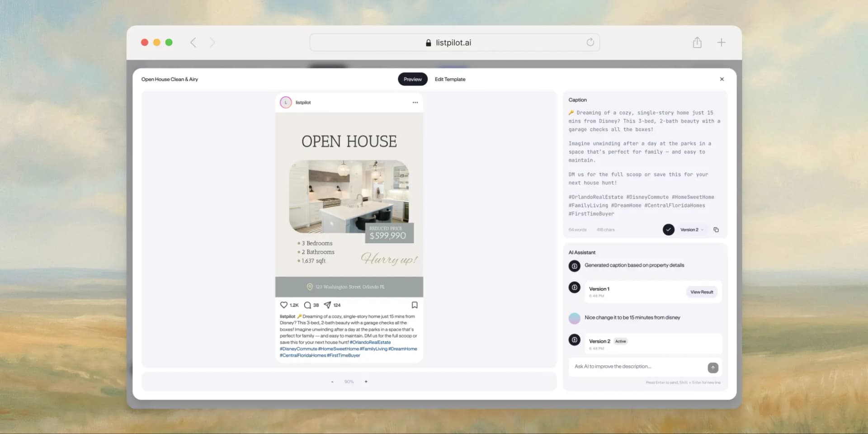868x434 pixels.
Task: Decrease zoom with the minus control
Action: click(332, 381)
